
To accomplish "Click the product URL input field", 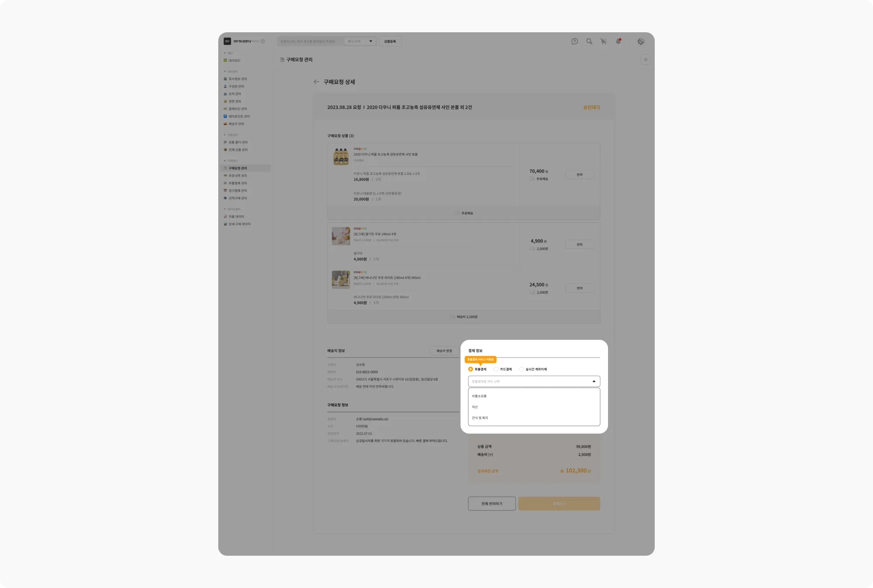I will click(310, 41).
